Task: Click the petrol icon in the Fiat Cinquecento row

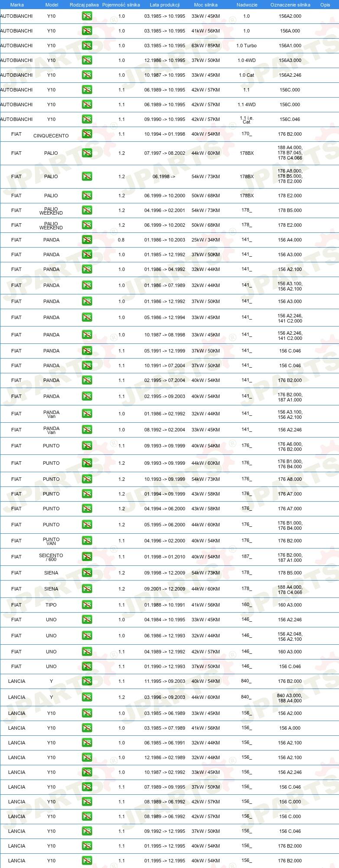Action: pos(87,134)
